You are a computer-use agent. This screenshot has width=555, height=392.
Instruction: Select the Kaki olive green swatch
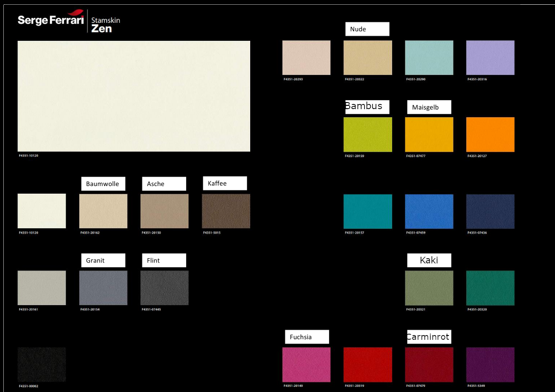[x=429, y=288]
